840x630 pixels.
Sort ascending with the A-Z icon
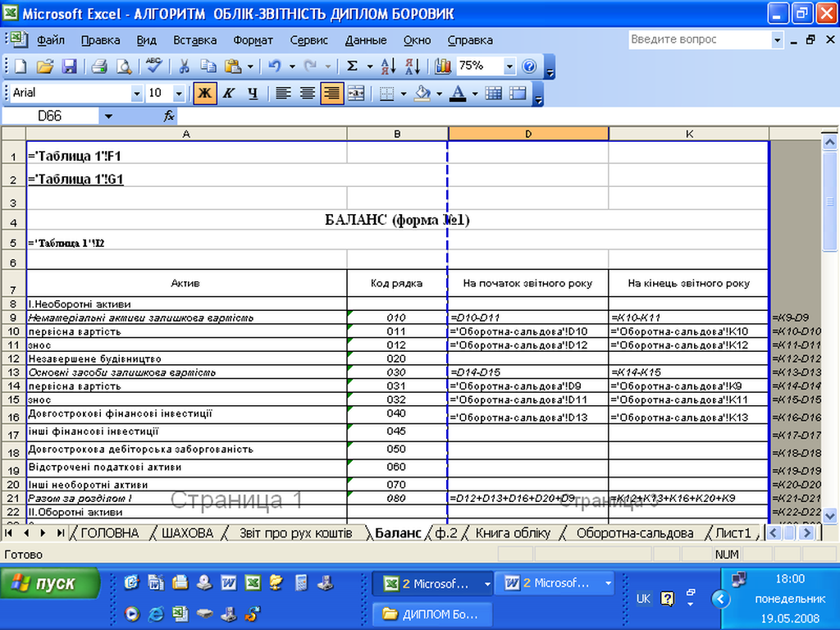tap(389, 66)
